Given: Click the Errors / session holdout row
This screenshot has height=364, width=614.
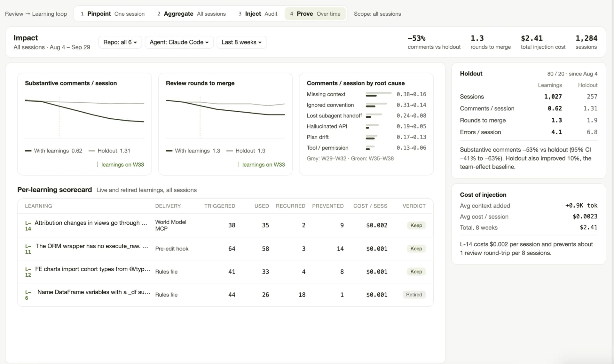Looking at the screenshot, I should pos(529,132).
